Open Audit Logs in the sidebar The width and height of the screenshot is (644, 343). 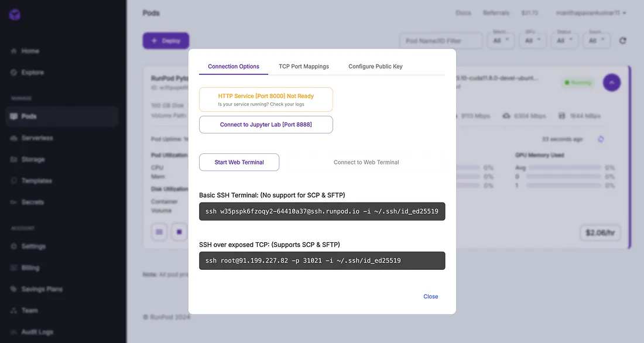[x=37, y=332]
